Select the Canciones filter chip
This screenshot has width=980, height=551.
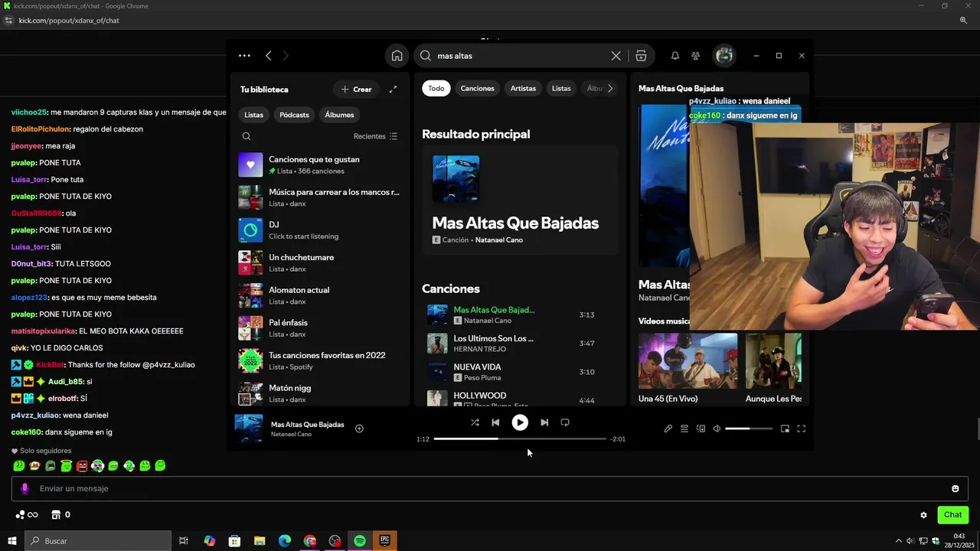coord(477,89)
